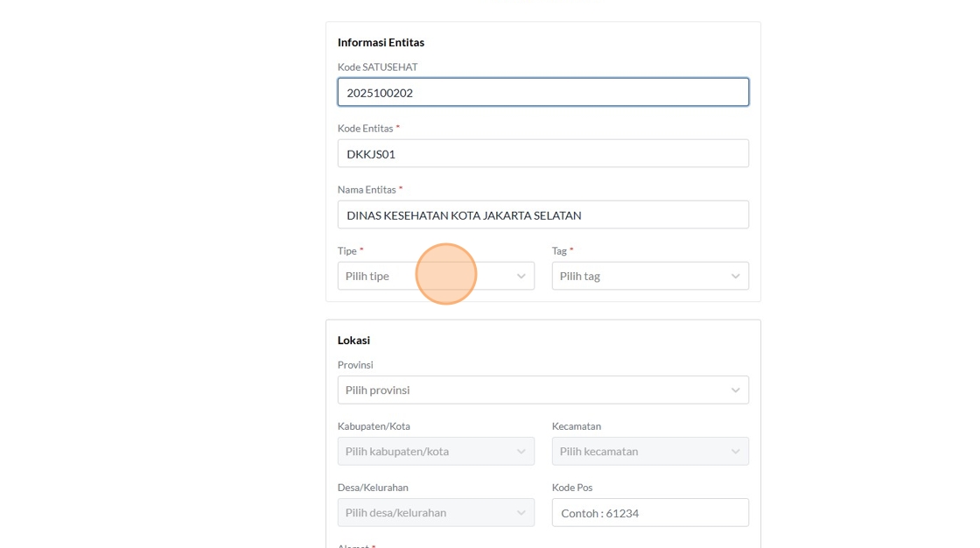Image resolution: width=980 pixels, height=548 pixels.
Task: Click the "Informasi Entitas" section heading
Action: coord(381,42)
